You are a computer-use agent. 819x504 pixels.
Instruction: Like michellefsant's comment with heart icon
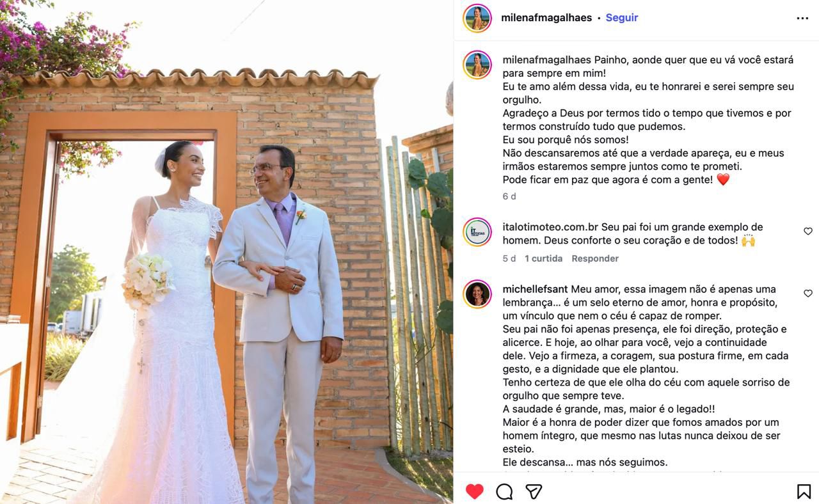[x=807, y=294]
